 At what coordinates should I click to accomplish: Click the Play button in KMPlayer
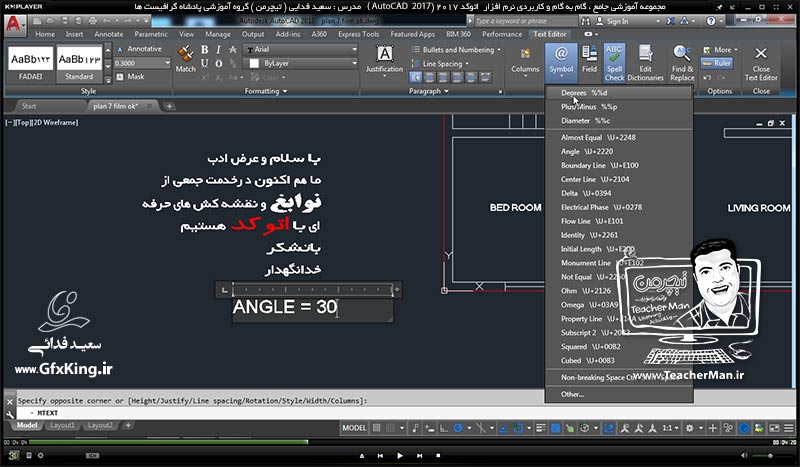[x=400, y=455]
